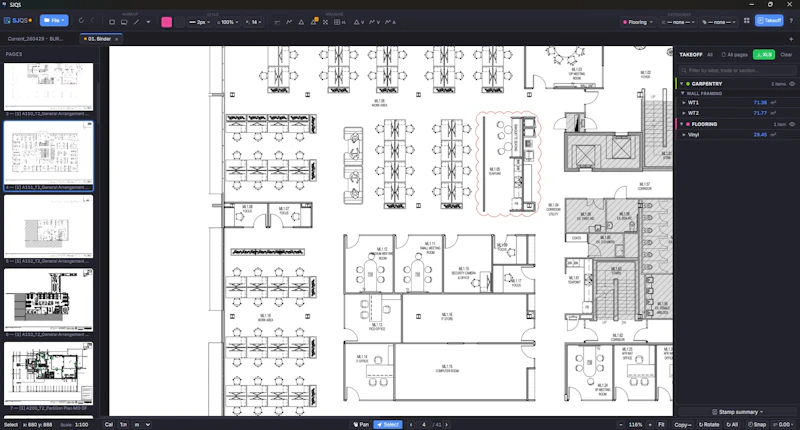Collapse the FLOORING group
The image size is (800, 430).
coord(682,124)
